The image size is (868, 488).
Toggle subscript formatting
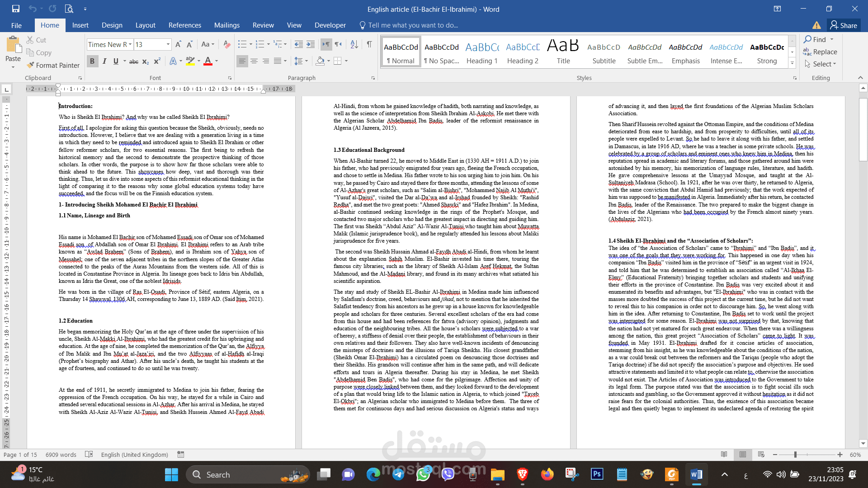pyautogui.click(x=146, y=61)
